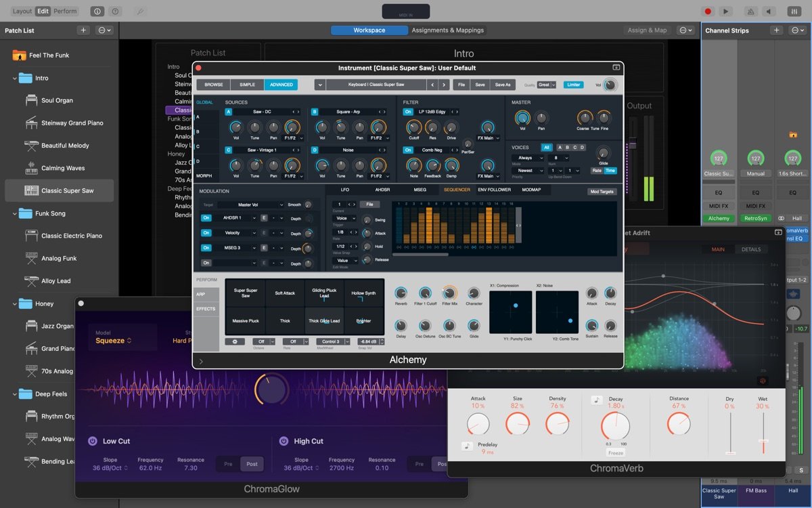
Task: Click the Alchemy perform settings gear icon
Action: [x=235, y=341]
